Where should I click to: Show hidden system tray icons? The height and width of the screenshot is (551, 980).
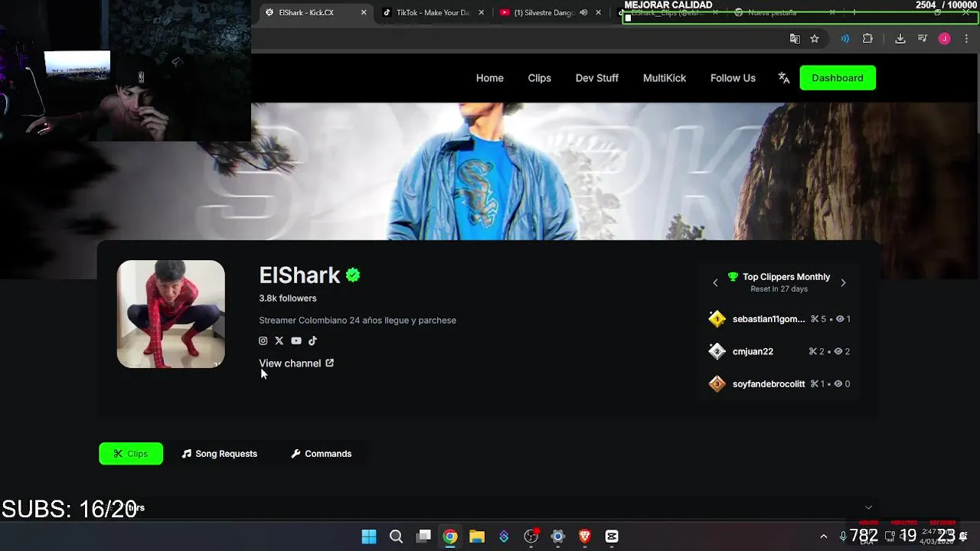(x=824, y=536)
